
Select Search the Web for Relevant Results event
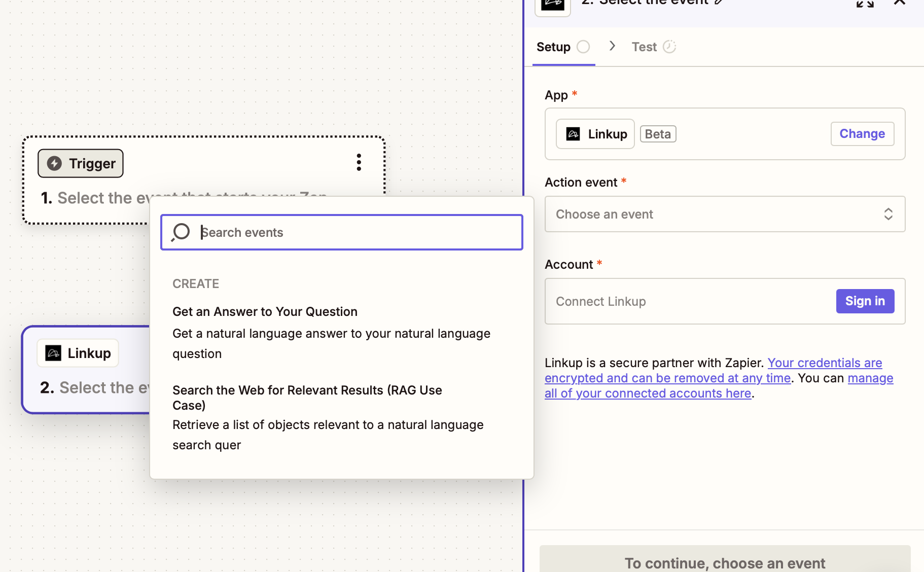pyautogui.click(x=341, y=417)
